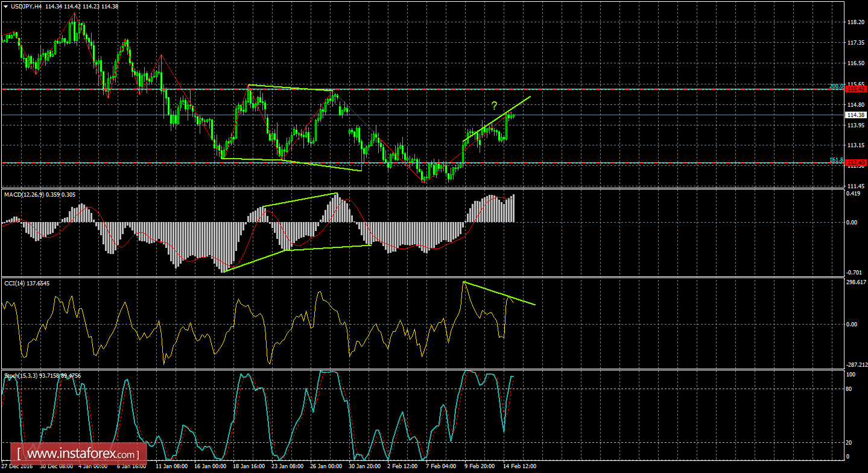Screen dimensions: 868x473
Task: Select the 111.45 price scale value
Action: [855, 186]
